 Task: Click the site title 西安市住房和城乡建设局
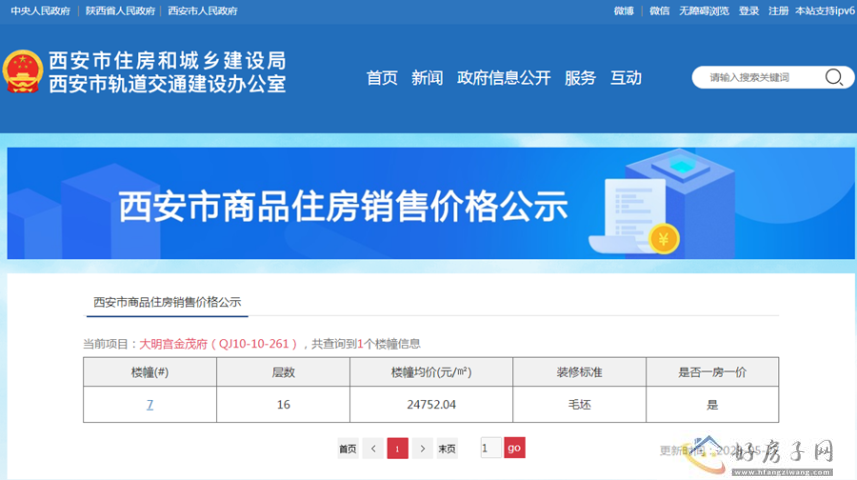[167, 60]
